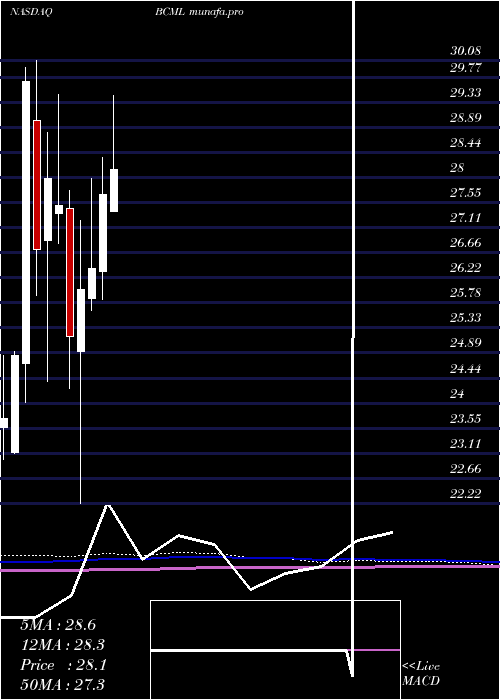Select the 27.11 price level label
The image size is (500, 700).
tap(466, 218)
